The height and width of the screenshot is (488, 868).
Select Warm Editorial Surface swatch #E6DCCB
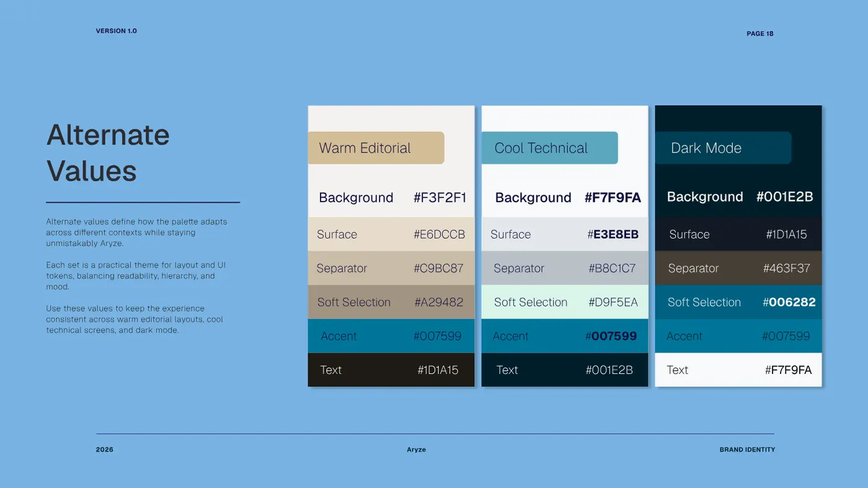391,234
